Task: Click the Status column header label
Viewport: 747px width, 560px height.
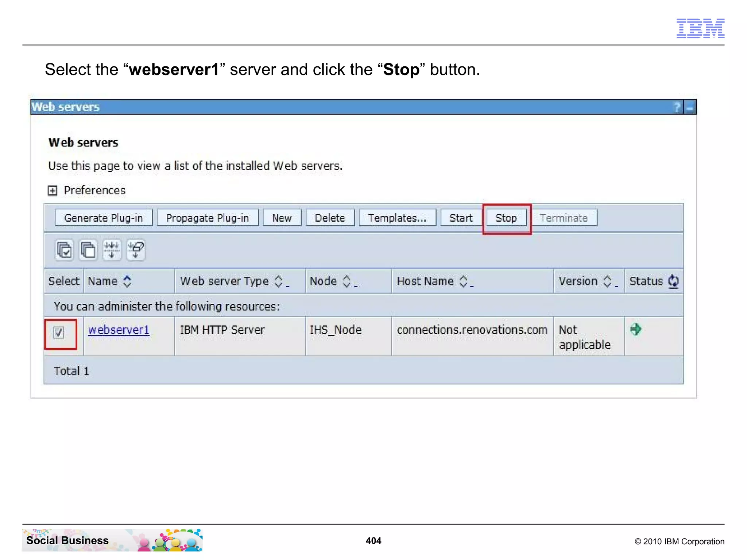Action: (x=646, y=281)
